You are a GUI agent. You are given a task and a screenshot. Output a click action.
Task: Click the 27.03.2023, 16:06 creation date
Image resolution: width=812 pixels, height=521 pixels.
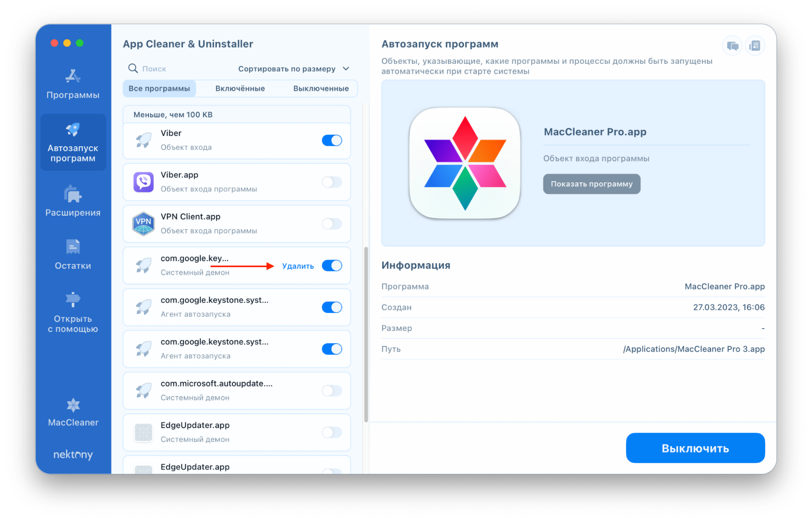click(729, 307)
